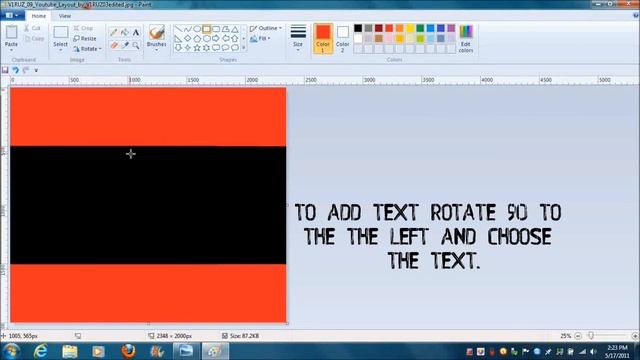The width and height of the screenshot is (640, 360).
Task: Choose the Right triangle shape
Action: (x=178, y=39)
